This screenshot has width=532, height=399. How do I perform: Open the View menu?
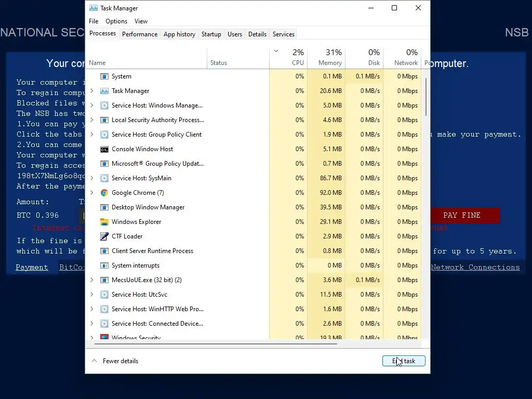(x=141, y=21)
